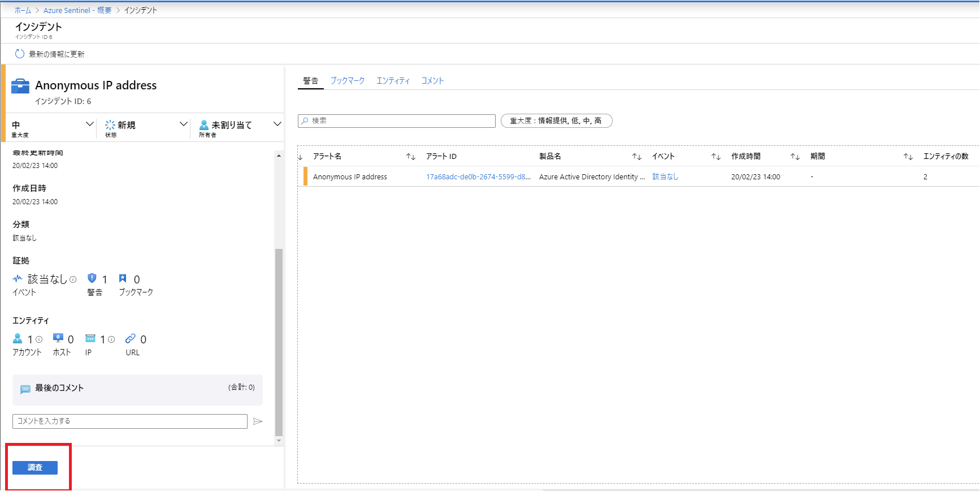Image resolution: width=980 pixels, height=491 pixels.
Task: Click the エンティティの数 column header
Action: [x=946, y=157]
